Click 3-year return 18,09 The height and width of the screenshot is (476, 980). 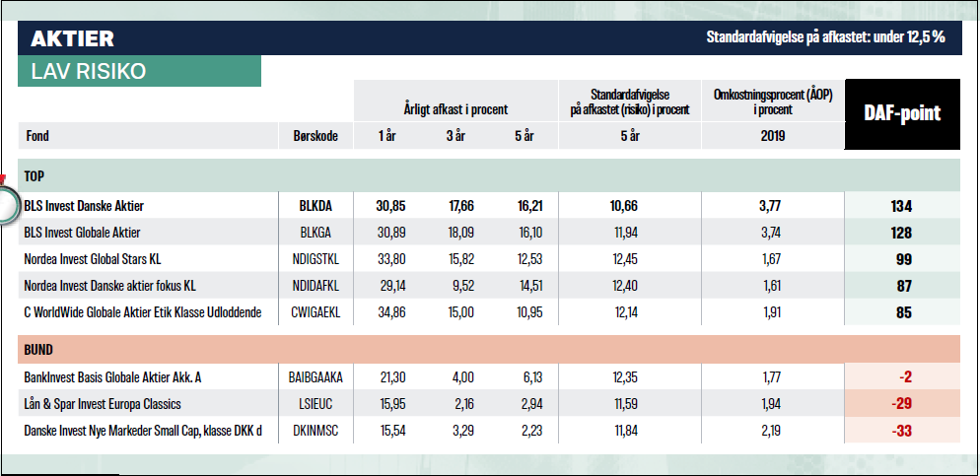click(x=460, y=233)
